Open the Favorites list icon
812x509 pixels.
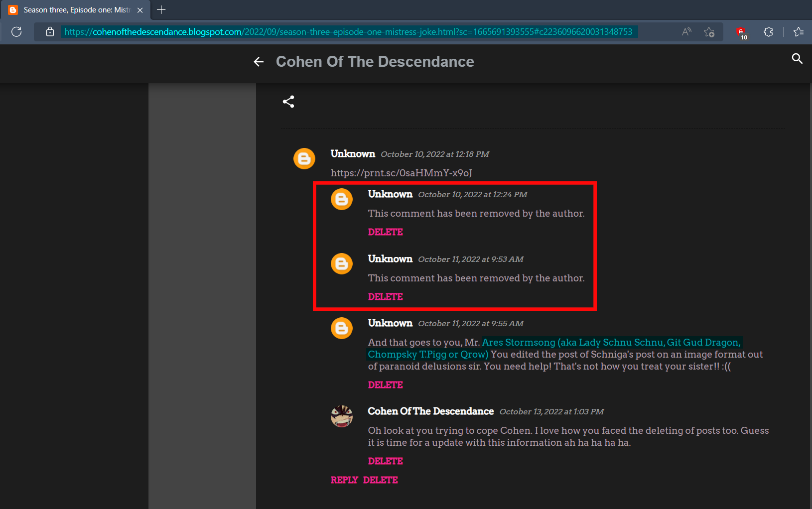point(799,32)
